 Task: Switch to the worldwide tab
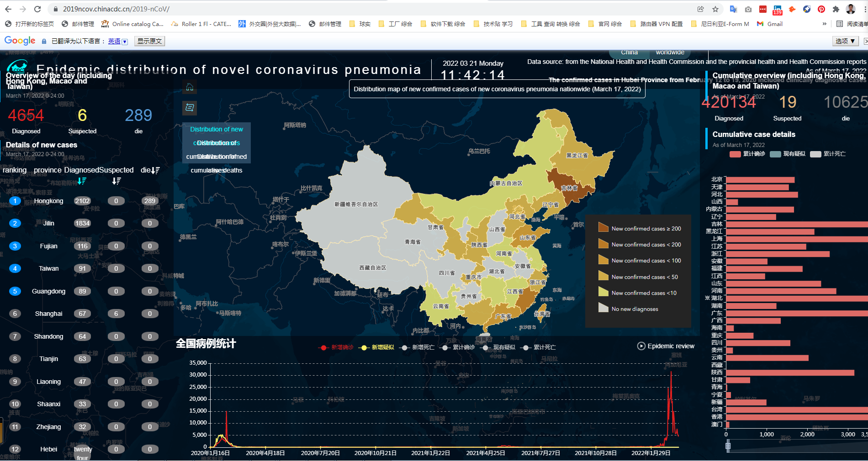point(670,52)
